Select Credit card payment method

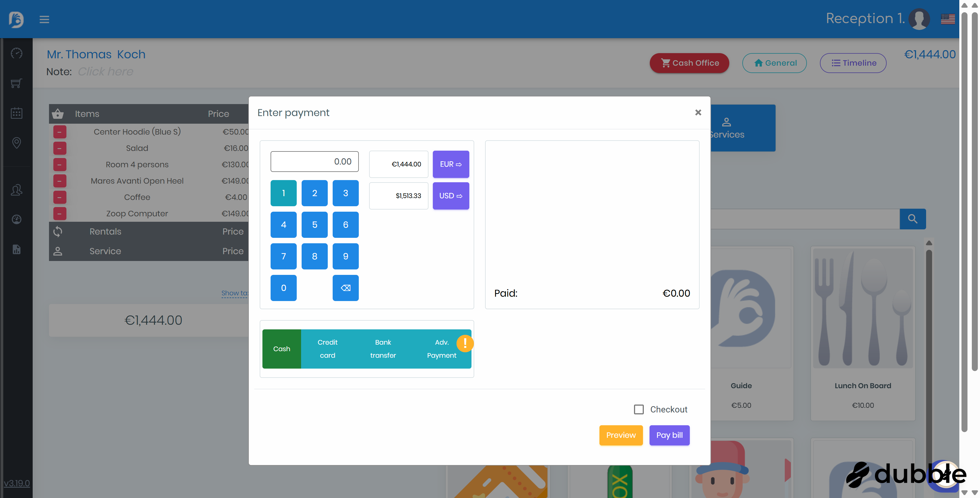click(x=327, y=349)
